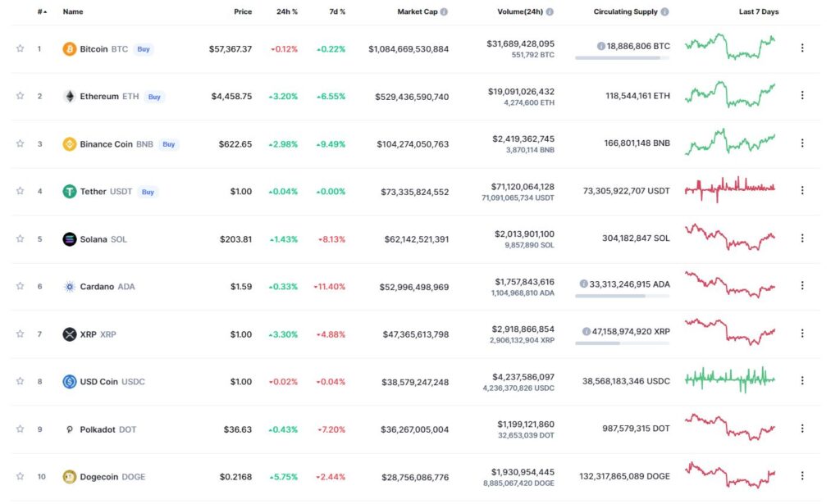The image size is (840, 504).
Task: Click the Ethereum diamond logo icon
Action: [69, 97]
